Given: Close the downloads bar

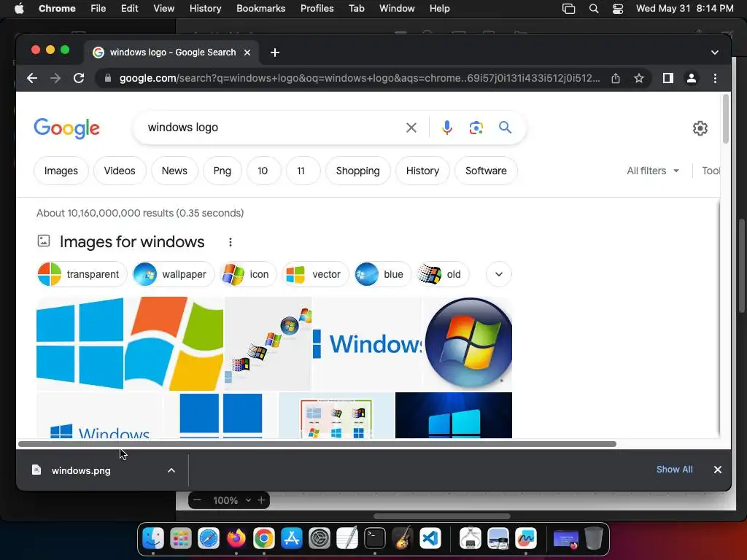Looking at the screenshot, I should coord(718,470).
